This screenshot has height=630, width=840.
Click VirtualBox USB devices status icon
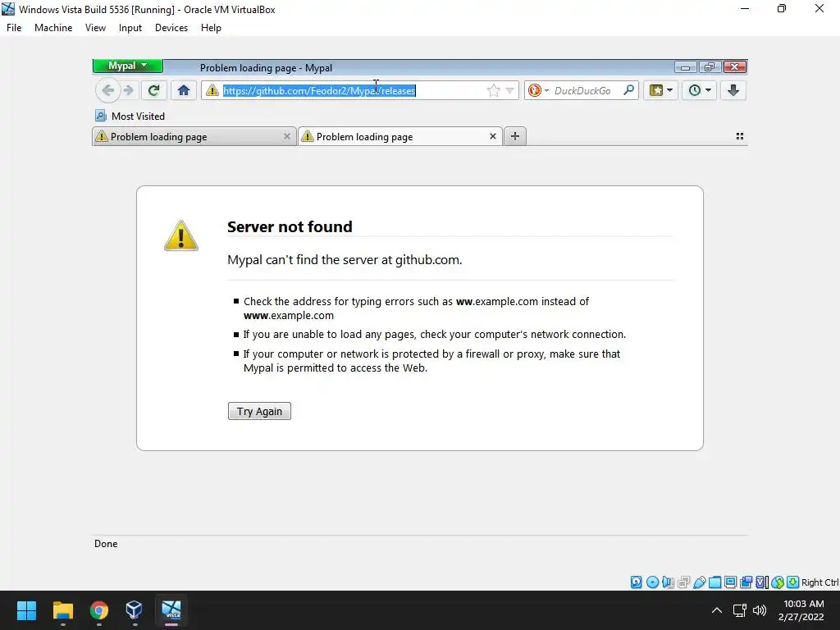[x=699, y=582]
